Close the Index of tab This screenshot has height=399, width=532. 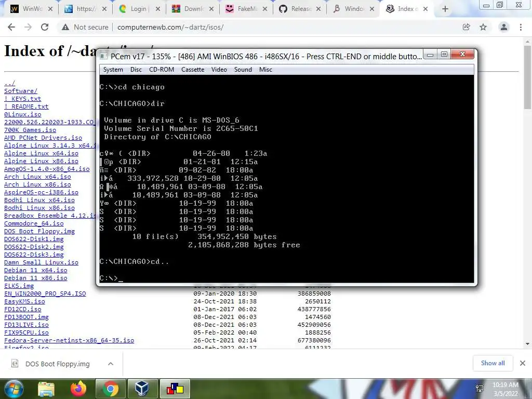pos(425,9)
